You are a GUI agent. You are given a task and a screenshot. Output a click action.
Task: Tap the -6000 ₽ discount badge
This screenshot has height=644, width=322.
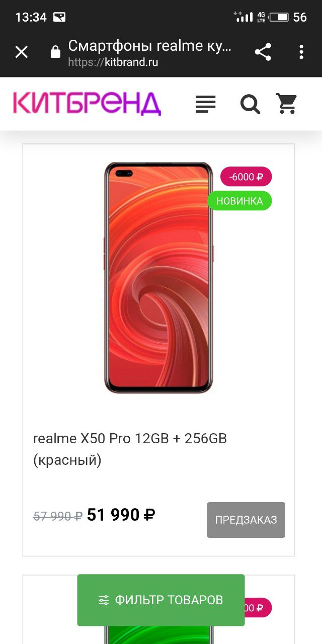tap(246, 177)
